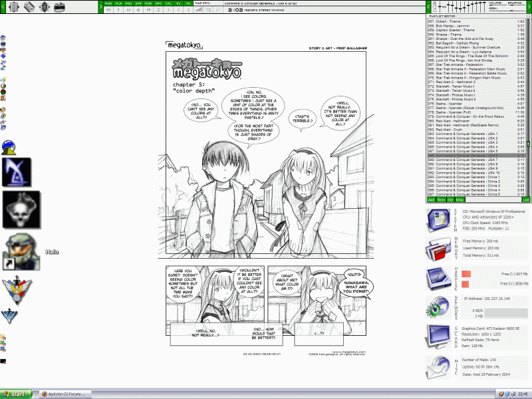The height and width of the screenshot is (399, 532).
Task: Open the blue rune icon desktop shortcut
Action: pyautogui.click(x=17, y=172)
